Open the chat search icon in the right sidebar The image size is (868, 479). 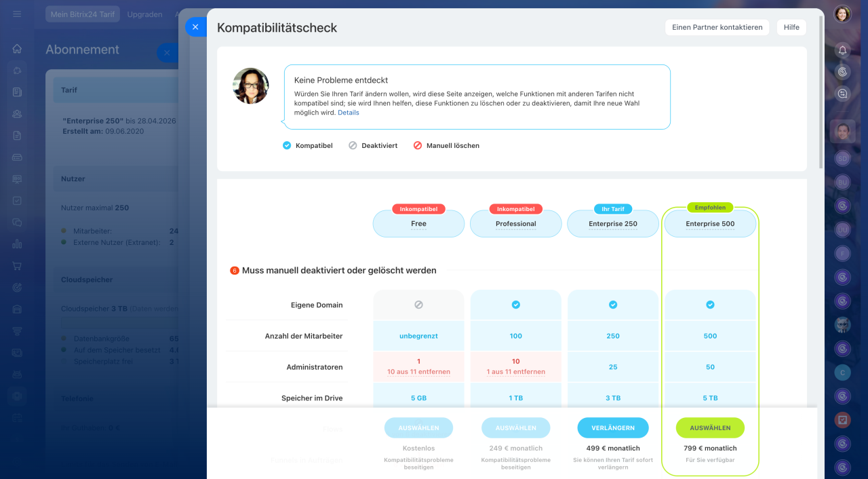[842, 94]
